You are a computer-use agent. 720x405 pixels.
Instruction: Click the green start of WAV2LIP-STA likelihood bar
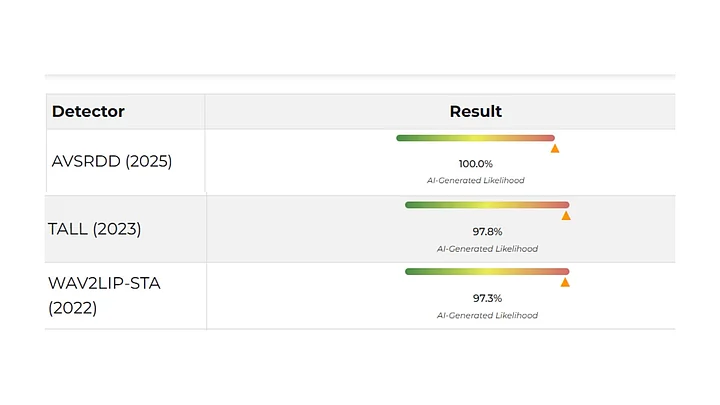click(x=411, y=271)
